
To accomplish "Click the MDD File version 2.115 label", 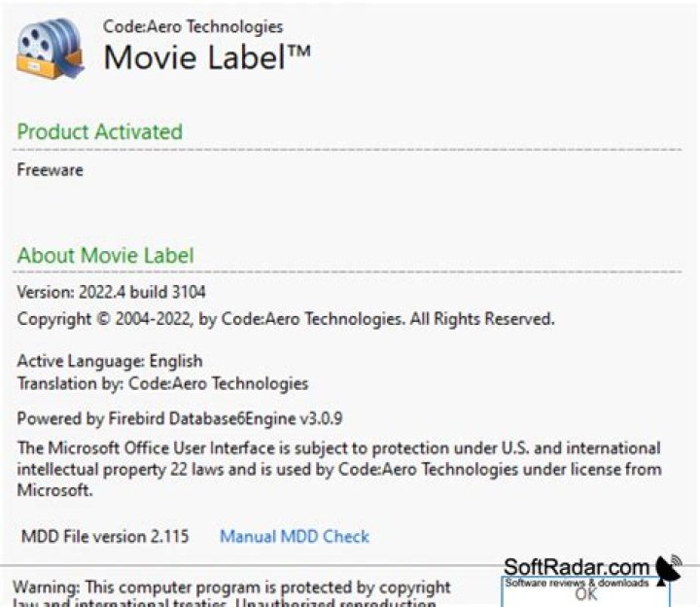I will coord(105,536).
